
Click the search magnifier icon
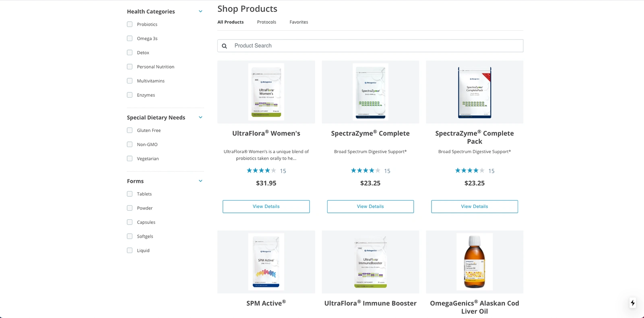(x=225, y=46)
